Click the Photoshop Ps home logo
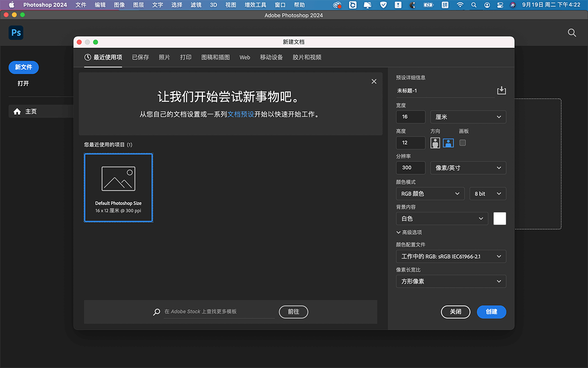Screen dimensions: 588x368 (16, 33)
